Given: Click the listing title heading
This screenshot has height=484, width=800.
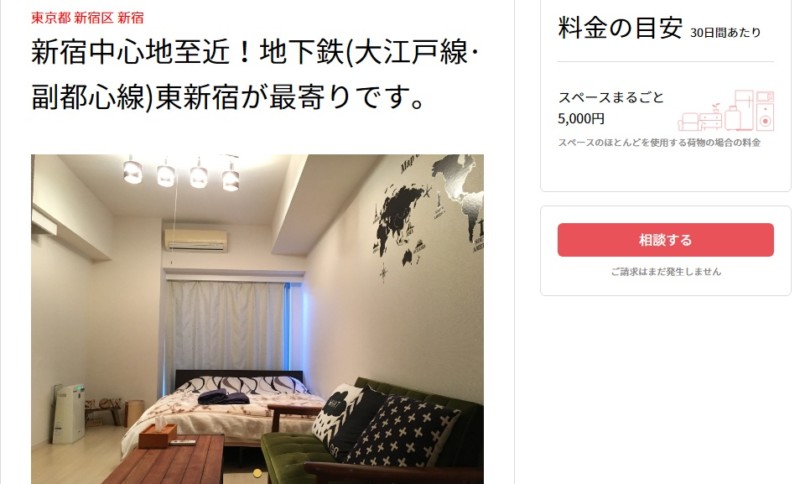Looking at the screenshot, I should [x=255, y=74].
